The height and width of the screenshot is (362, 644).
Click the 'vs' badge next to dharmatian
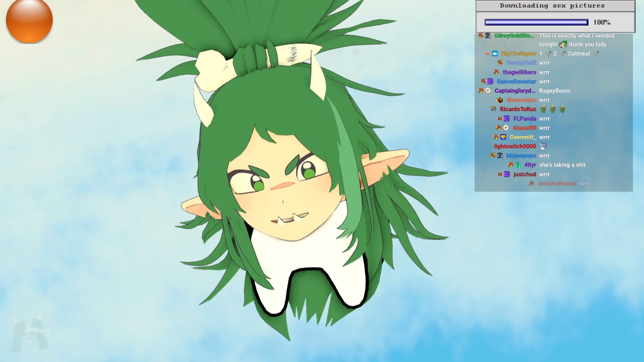500,100
